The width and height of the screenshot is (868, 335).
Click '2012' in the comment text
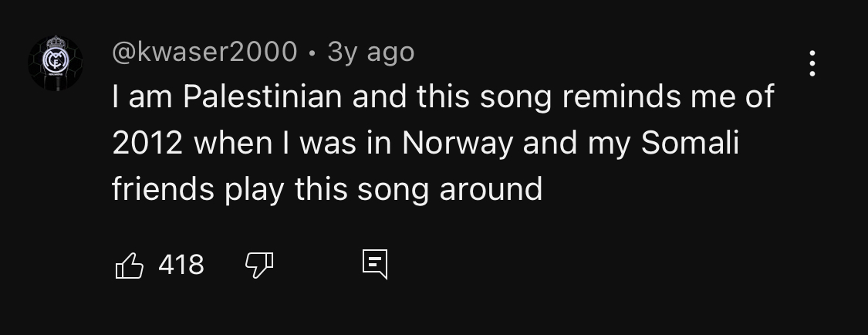click(147, 143)
